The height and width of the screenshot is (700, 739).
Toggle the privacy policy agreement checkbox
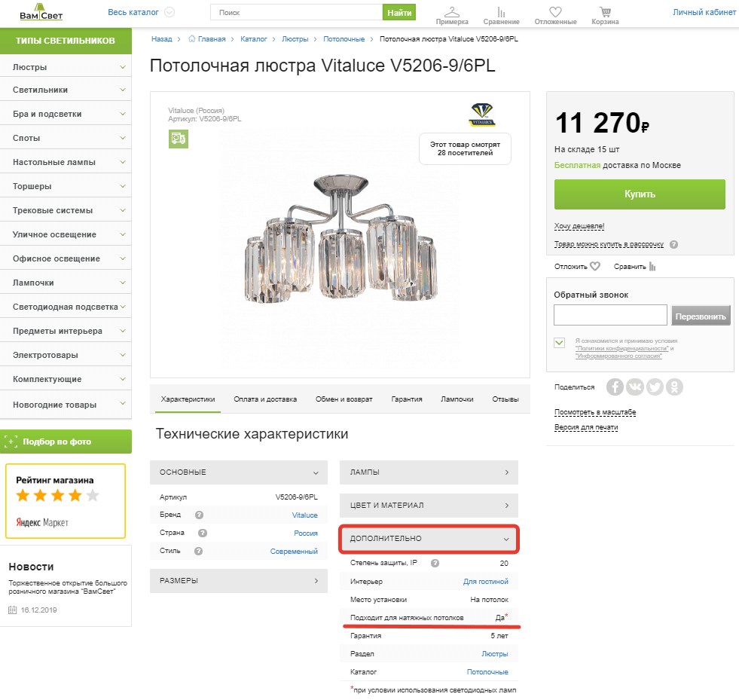coord(560,343)
